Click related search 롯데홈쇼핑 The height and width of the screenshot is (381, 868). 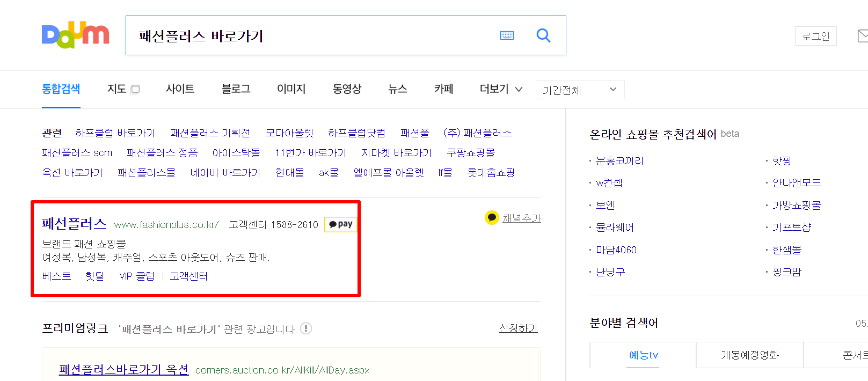coord(491,173)
